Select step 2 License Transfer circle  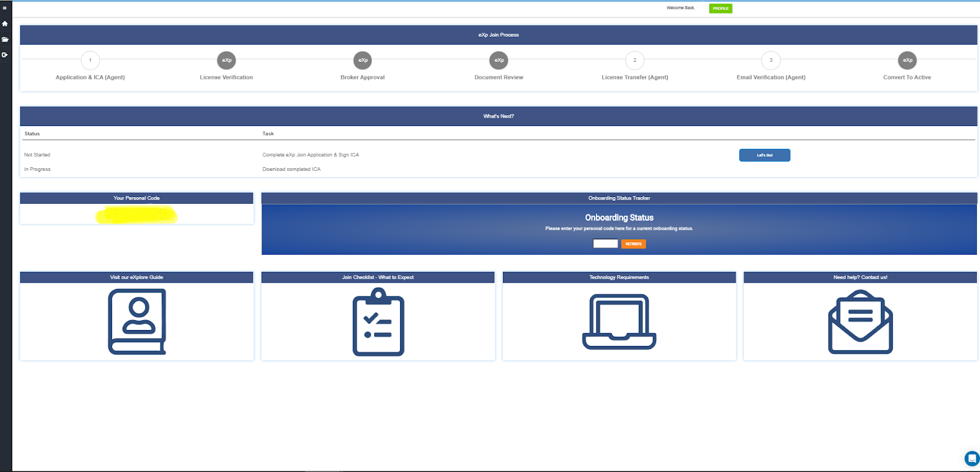(635, 60)
